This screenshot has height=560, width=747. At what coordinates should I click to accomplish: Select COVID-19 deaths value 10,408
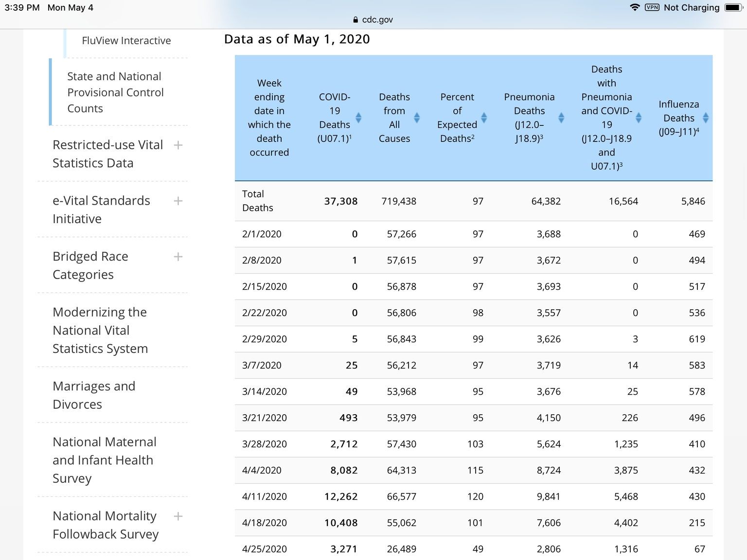341,523
